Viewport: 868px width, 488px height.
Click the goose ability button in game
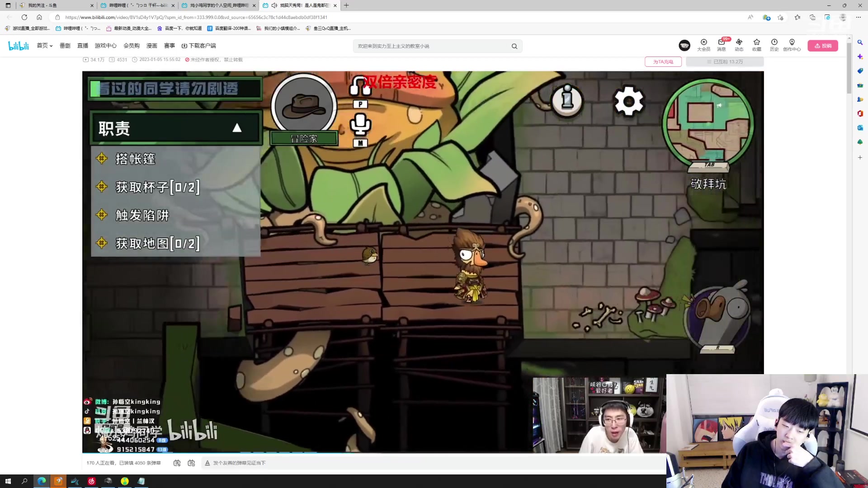point(717,315)
